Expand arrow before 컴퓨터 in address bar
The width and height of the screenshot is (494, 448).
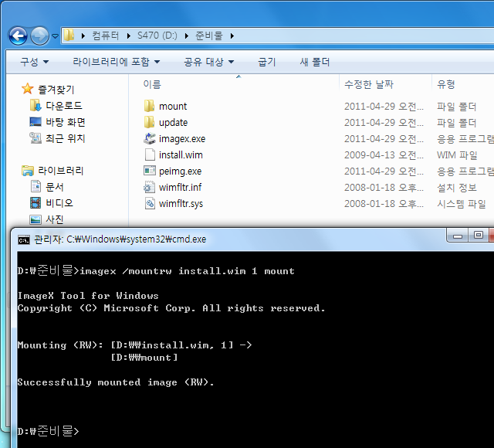(x=83, y=36)
